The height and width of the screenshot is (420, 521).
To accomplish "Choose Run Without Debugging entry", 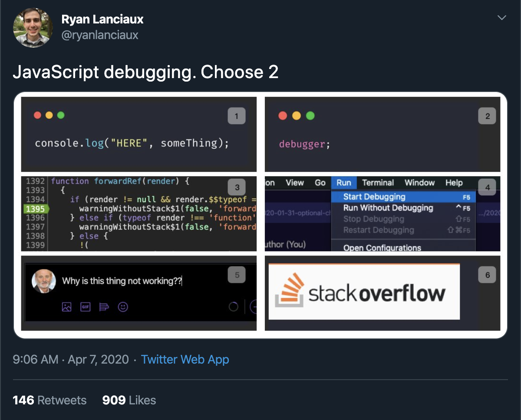I will tap(404, 208).
